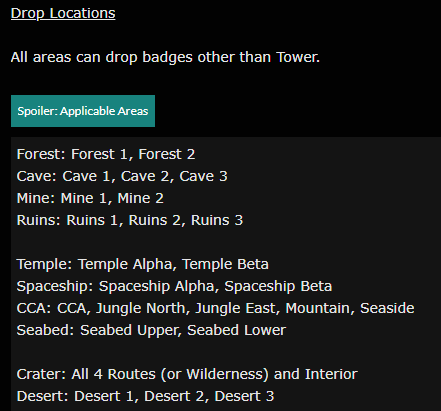Click the Spaceship Alpha, Spaceship Beta line
The width and height of the screenshot is (441, 411).
pos(174,286)
